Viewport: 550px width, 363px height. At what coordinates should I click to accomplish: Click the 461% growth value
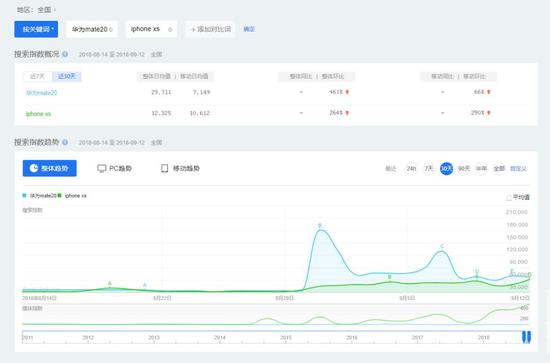pos(336,92)
